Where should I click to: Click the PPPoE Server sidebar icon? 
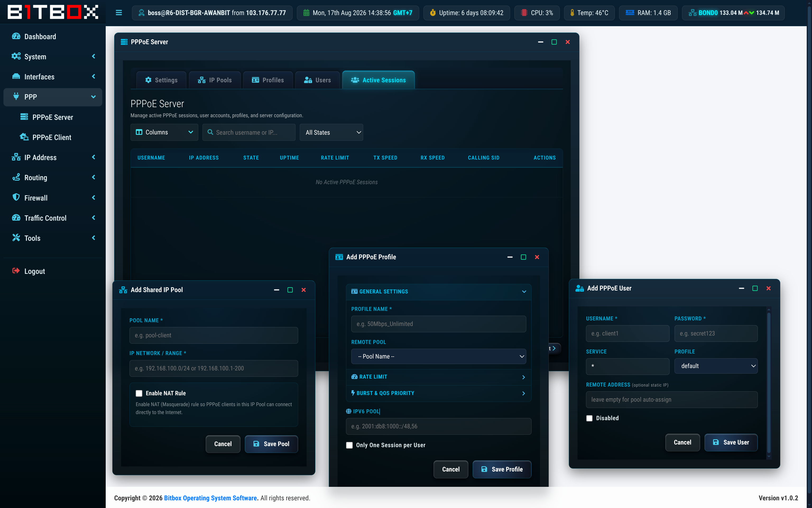[x=24, y=117]
